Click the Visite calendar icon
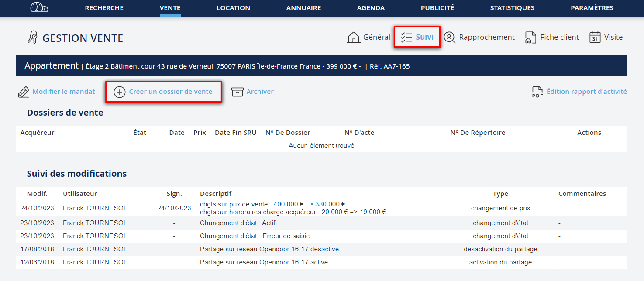 [595, 38]
